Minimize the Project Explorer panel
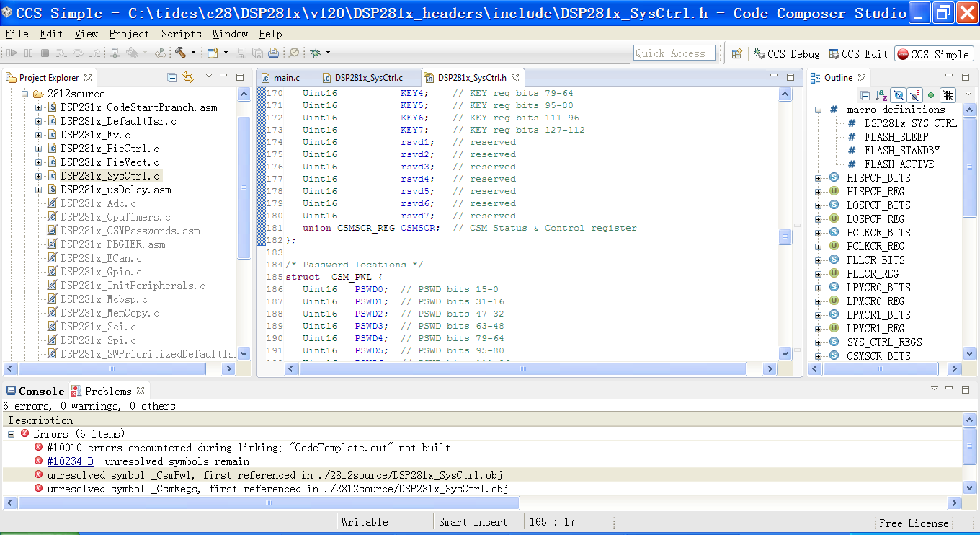980x535 pixels. coord(225,76)
